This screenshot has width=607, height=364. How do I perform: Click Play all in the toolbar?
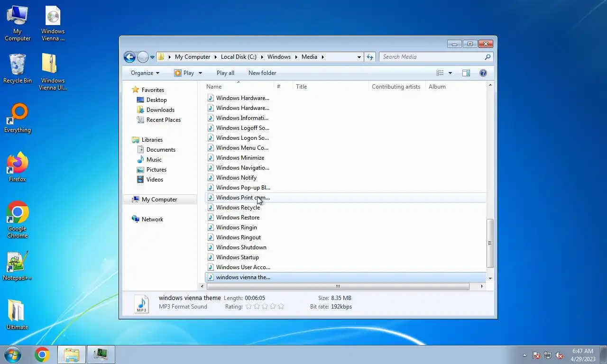[x=225, y=73]
